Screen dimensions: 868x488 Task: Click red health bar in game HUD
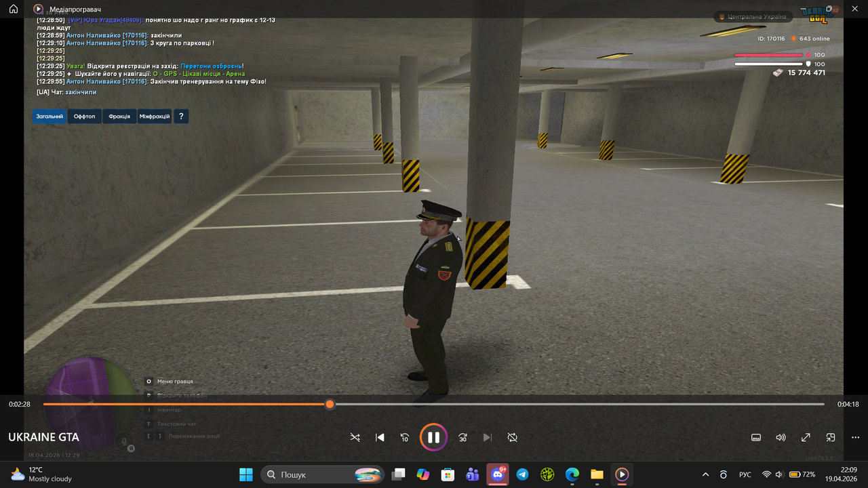coord(769,55)
